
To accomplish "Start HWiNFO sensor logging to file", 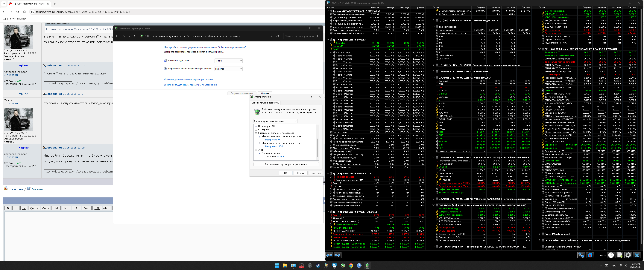I will coord(619,255).
